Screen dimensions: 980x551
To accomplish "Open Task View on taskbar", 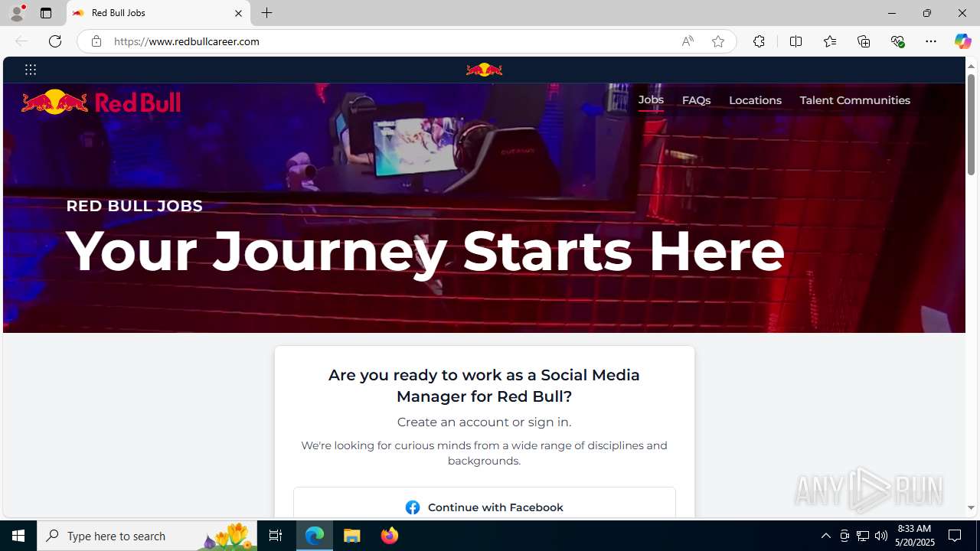I will coord(276,536).
